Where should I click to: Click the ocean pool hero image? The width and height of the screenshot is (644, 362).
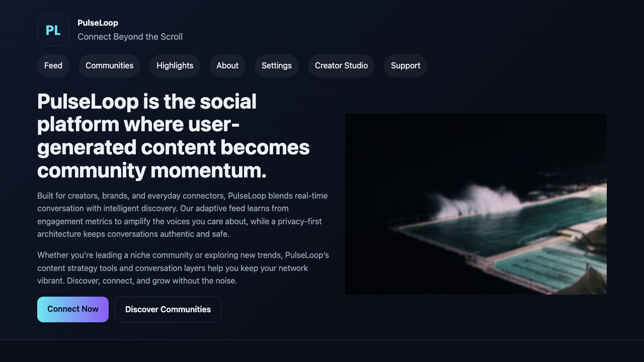(475, 204)
